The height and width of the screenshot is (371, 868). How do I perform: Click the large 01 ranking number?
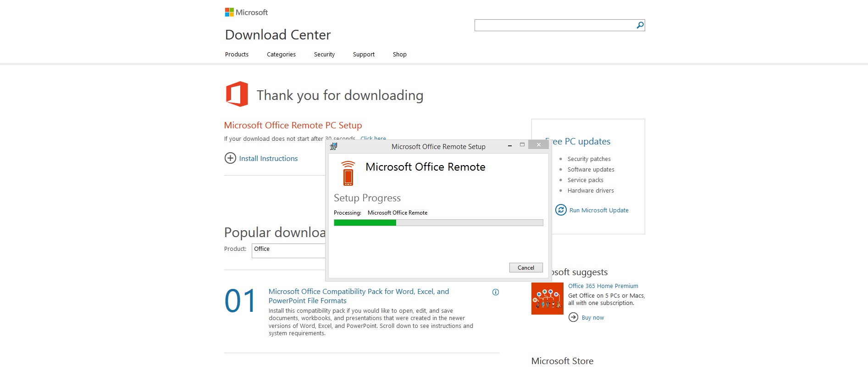click(x=240, y=301)
